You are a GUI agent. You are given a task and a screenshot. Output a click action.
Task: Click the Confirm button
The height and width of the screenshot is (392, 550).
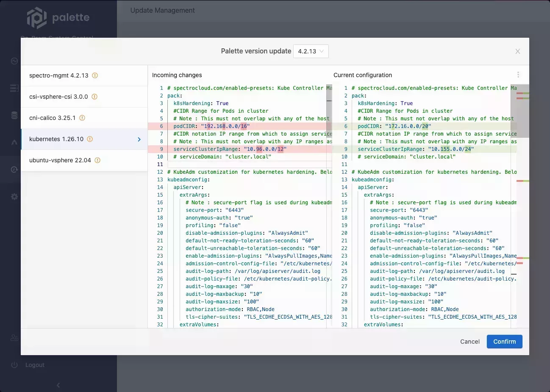504,342
